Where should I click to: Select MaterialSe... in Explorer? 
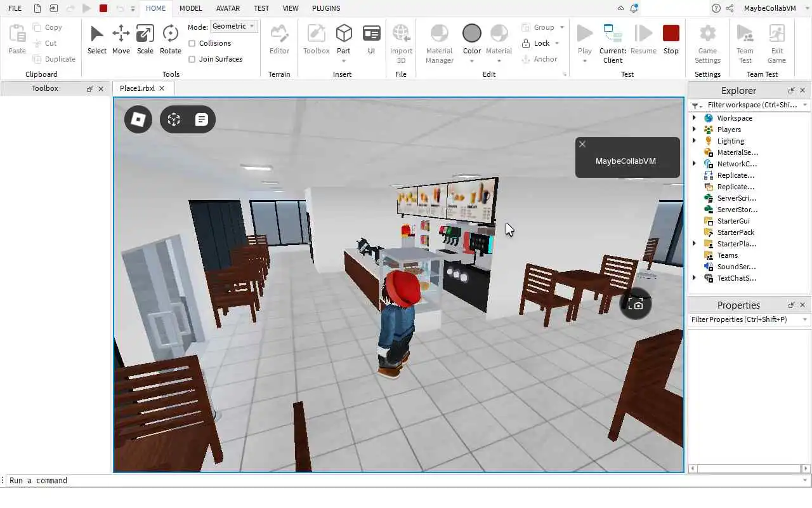tap(737, 152)
